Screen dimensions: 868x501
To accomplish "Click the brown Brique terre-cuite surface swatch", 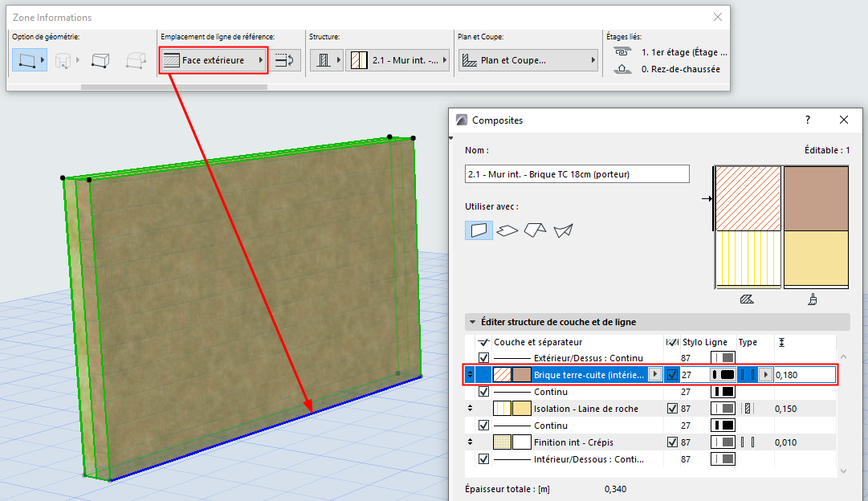I will click(x=522, y=375).
